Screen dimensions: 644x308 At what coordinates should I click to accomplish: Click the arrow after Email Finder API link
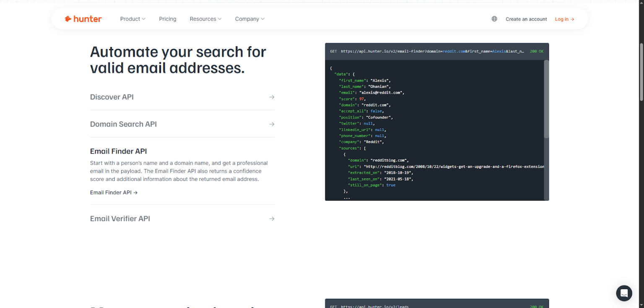(x=135, y=192)
